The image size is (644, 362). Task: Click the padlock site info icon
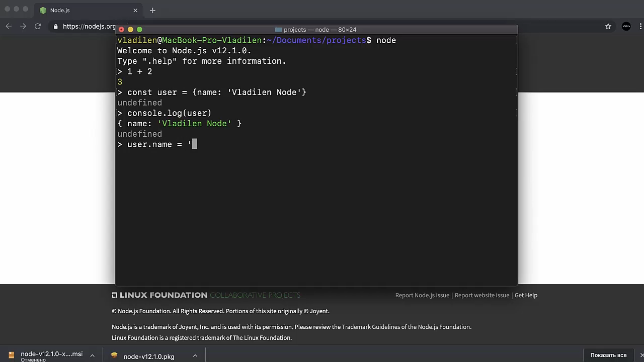tap(55, 27)
